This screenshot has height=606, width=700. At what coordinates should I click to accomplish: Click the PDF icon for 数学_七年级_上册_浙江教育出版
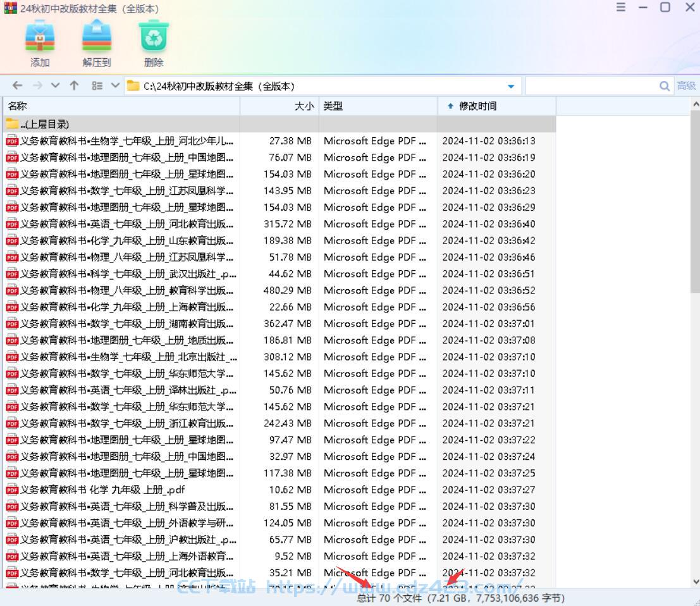[x=12, y=423]
